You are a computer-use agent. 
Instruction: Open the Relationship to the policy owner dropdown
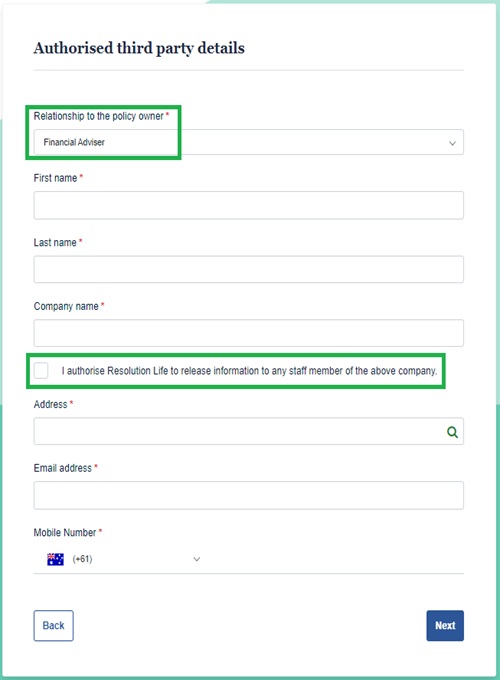248,142
